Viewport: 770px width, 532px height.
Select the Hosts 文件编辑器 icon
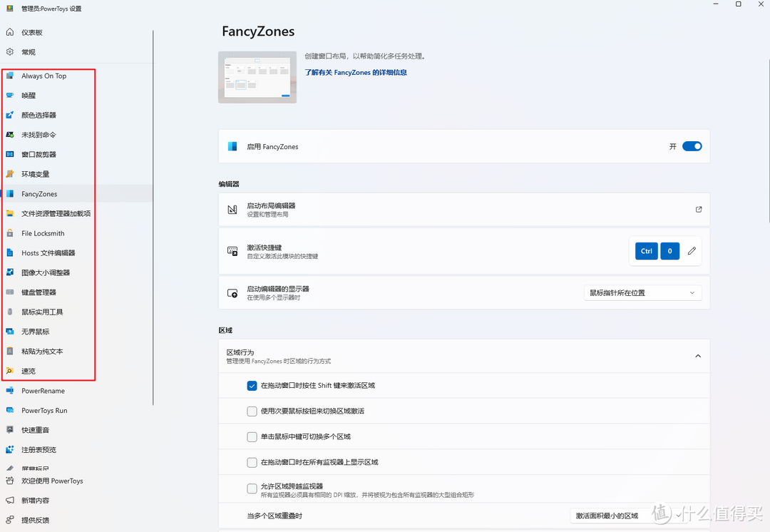tap(10, 253)
